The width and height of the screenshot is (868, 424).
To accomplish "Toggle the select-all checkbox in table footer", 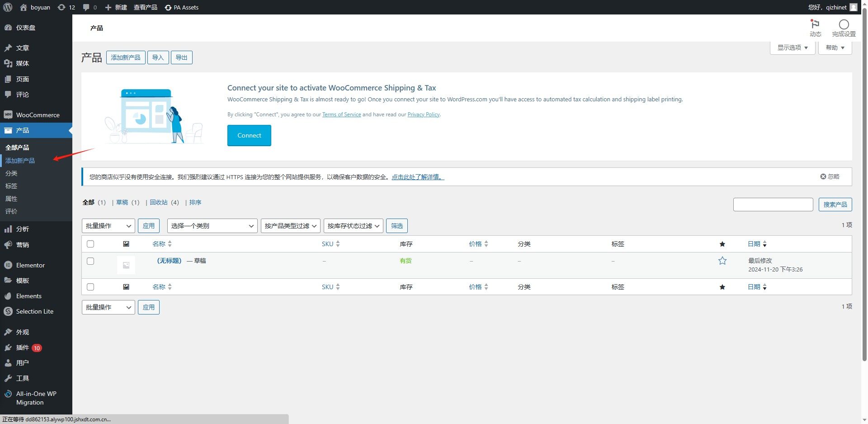I will tap(90, 287).
